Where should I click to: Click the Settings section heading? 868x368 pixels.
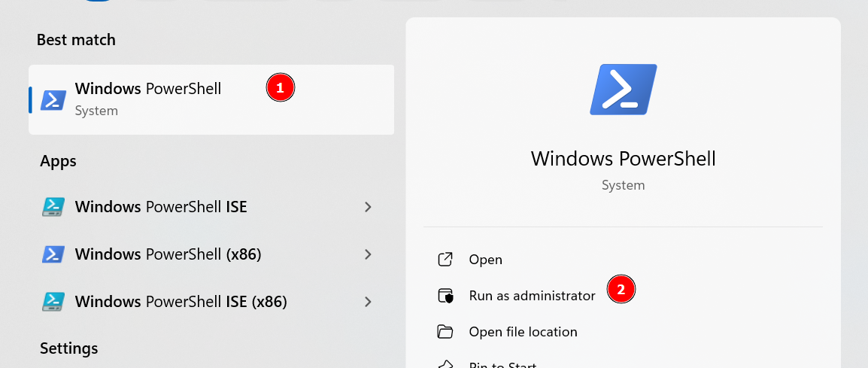(68, 348)
